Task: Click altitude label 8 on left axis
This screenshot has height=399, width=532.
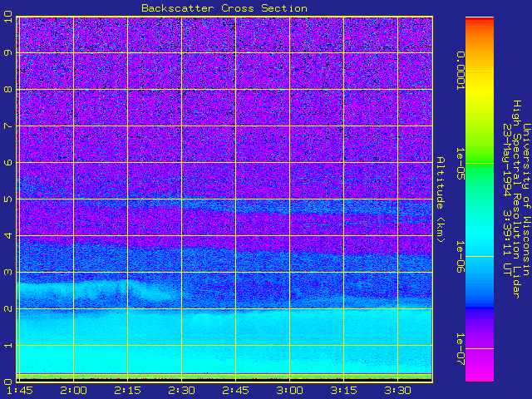Action: (x=7, y=89)
